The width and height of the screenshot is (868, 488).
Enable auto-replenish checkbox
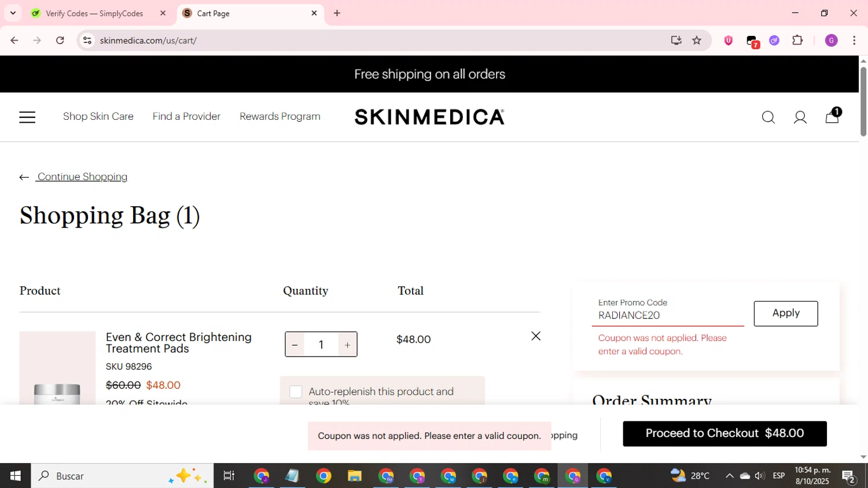click(296, 392)
